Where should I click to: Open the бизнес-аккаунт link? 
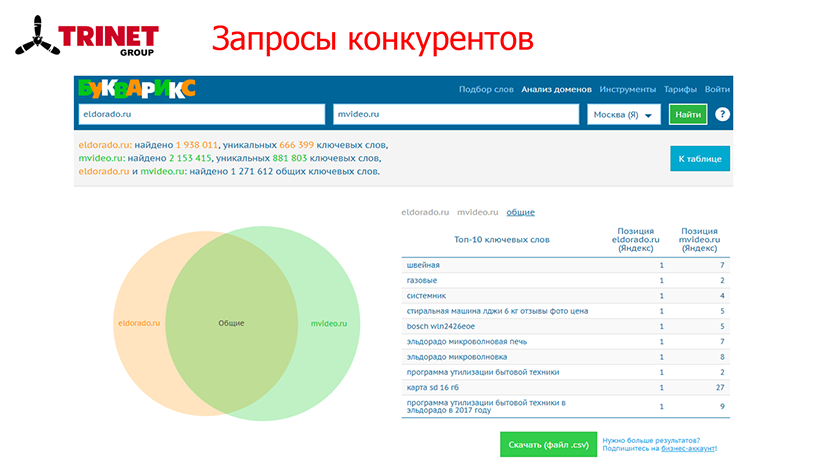(x=688, y=448)
